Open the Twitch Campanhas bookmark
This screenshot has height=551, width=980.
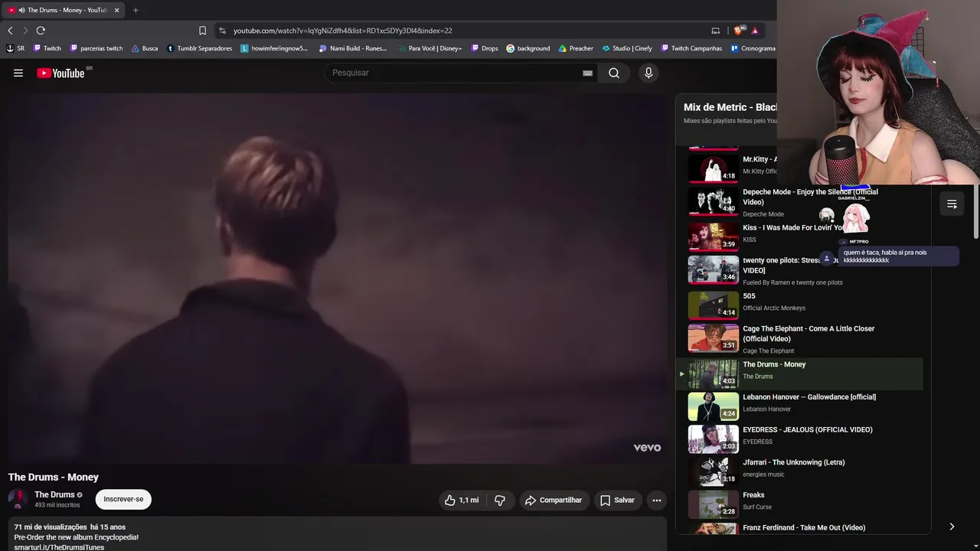pos(691,48)
